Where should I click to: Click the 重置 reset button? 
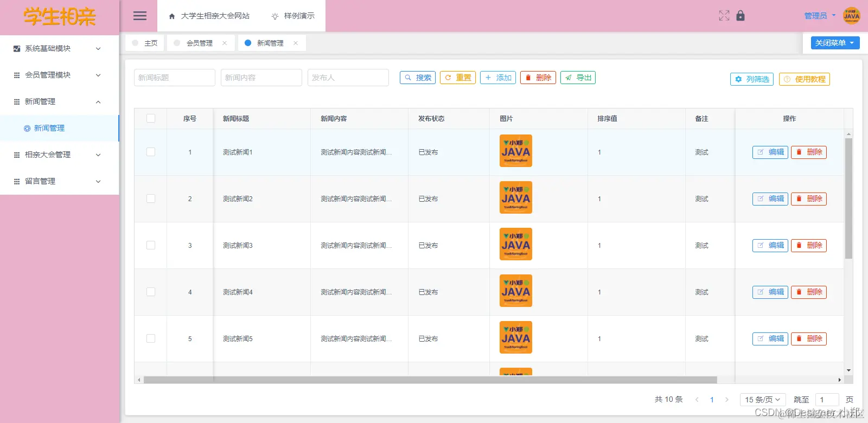click(x=458, y=78)
